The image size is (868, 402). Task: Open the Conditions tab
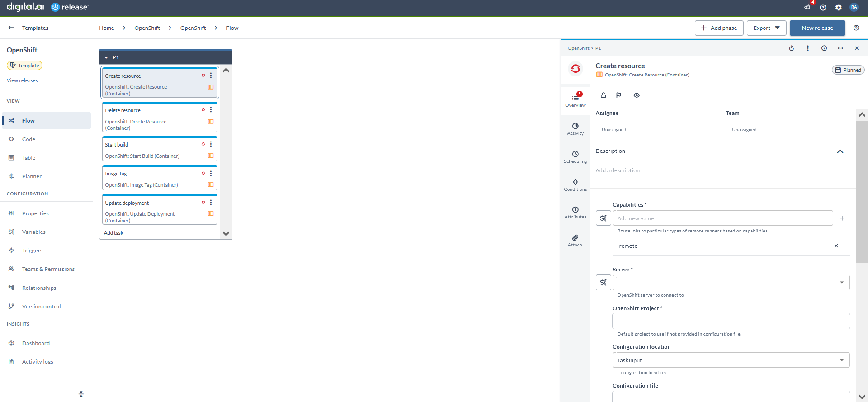coord(576,185)
